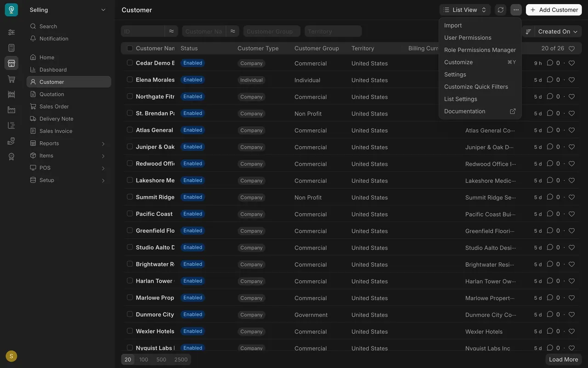Image resolution: width=588 pixels, height=368 pixels.
Task: Click the Home icon in sidebar
Action: click(33, 57)
